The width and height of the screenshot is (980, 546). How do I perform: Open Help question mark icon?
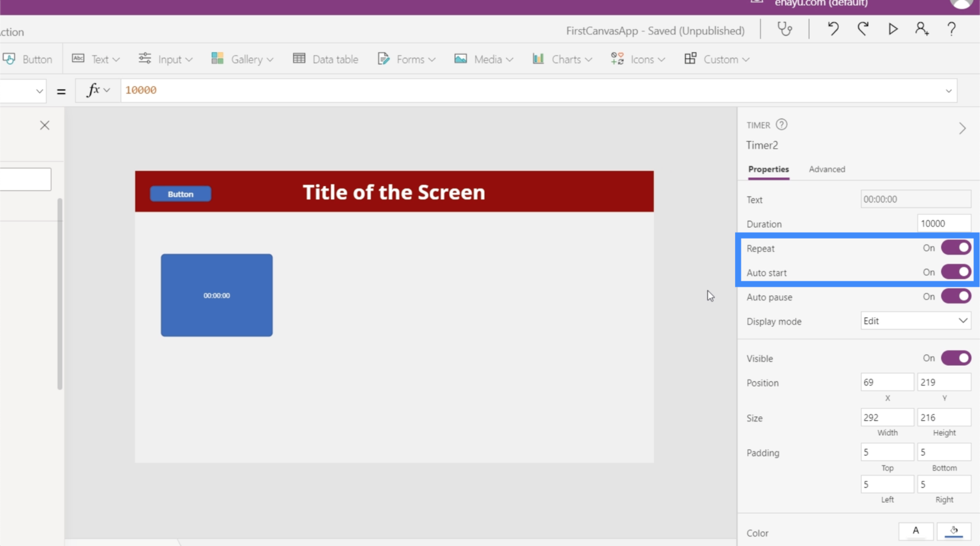click(x=951, y=29)
